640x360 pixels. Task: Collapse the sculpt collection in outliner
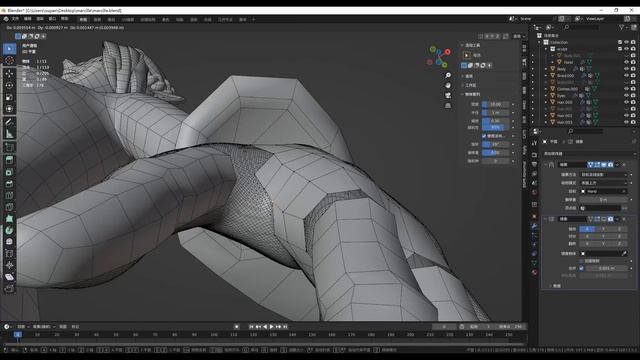(546, 49)
